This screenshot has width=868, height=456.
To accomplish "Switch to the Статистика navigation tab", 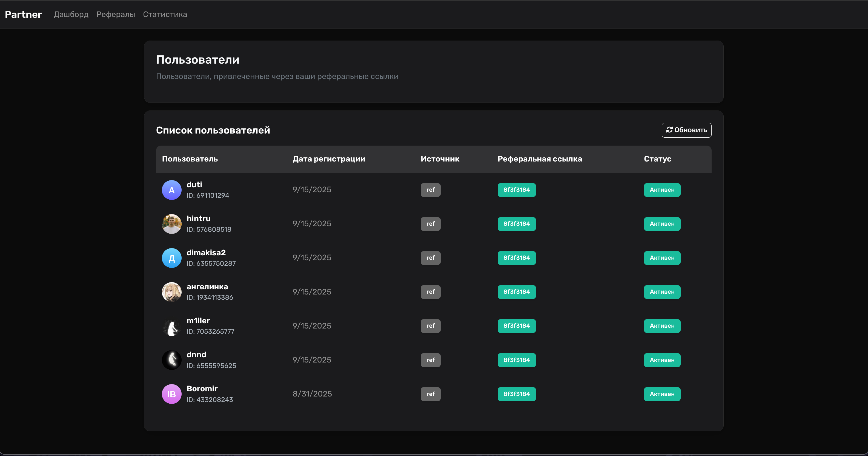I will pyautogui.click(x=165, y=15).
